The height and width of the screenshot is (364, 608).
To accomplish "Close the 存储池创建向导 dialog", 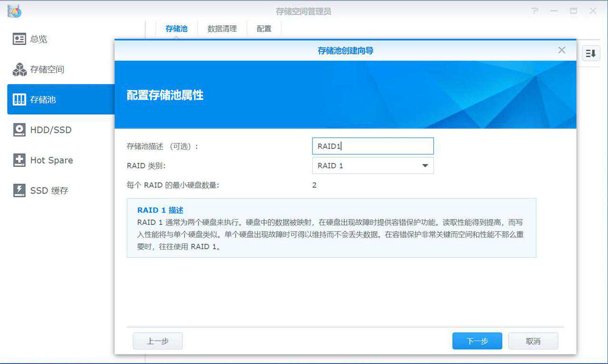I will pyautogui.click(x=561, y=50).
